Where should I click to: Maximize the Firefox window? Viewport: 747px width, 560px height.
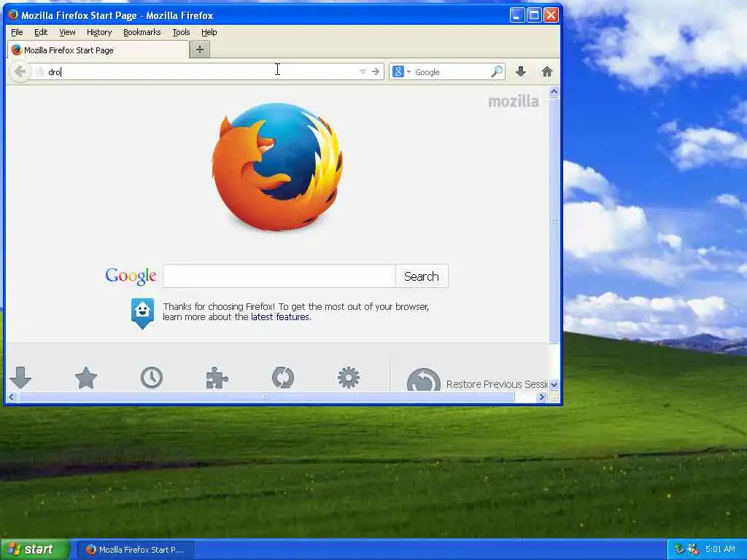point(534,15)
